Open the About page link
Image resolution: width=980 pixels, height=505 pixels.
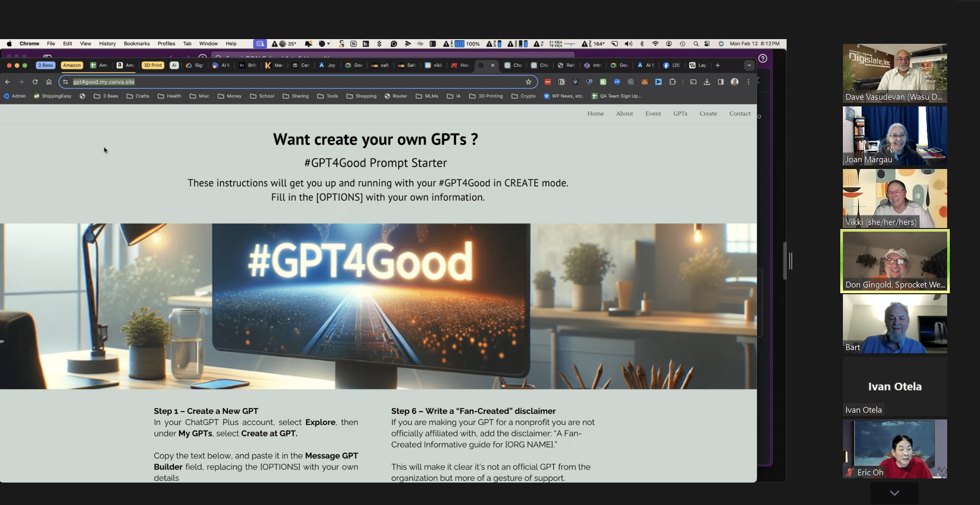[x=624, y=114]
